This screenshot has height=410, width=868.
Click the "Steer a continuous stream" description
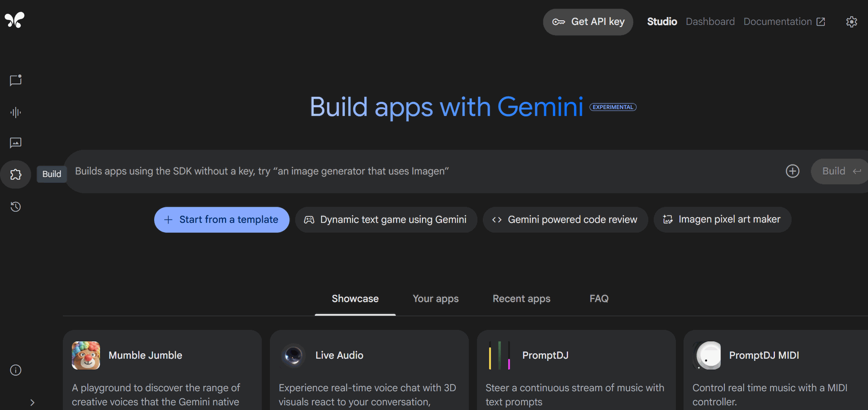coord(575,395)
